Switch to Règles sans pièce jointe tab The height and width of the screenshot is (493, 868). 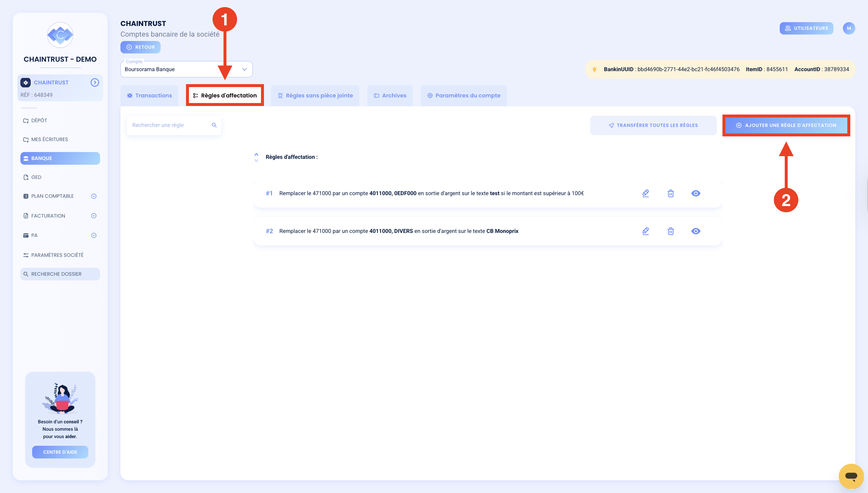pyautogui.click(x=315, y=96)
